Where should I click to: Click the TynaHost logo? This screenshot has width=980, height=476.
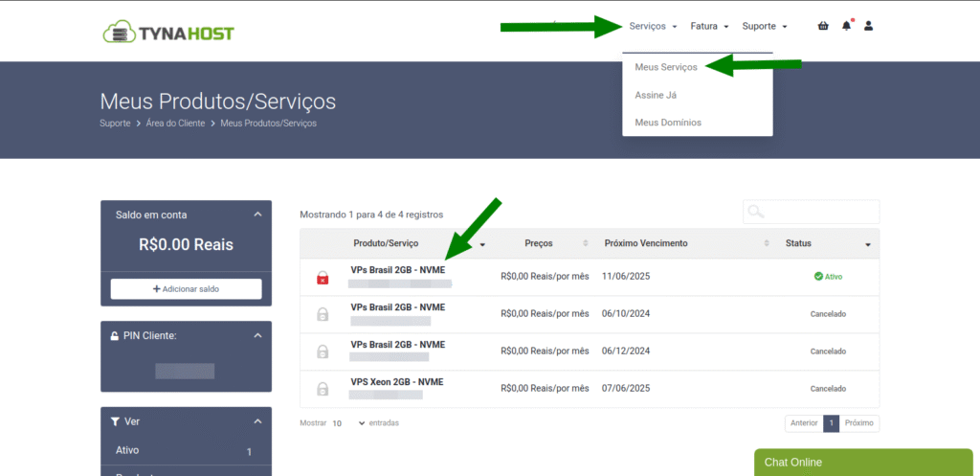168,32
